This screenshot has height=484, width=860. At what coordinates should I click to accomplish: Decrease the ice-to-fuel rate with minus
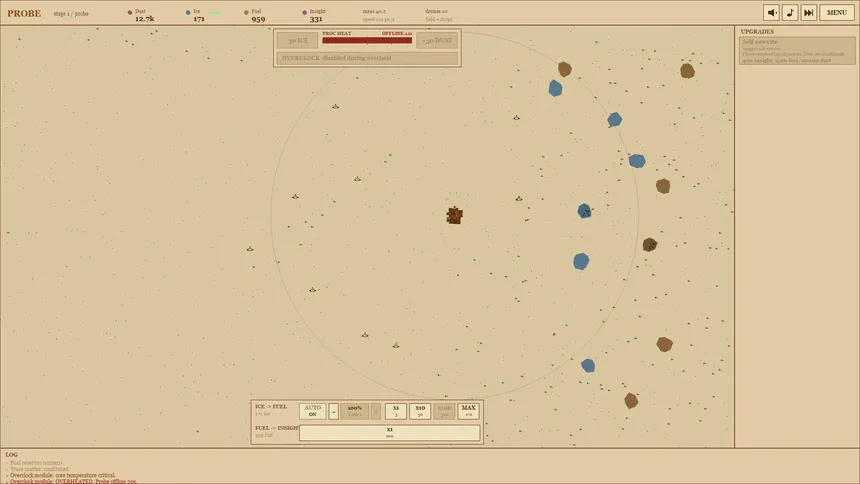coord(334,411)
